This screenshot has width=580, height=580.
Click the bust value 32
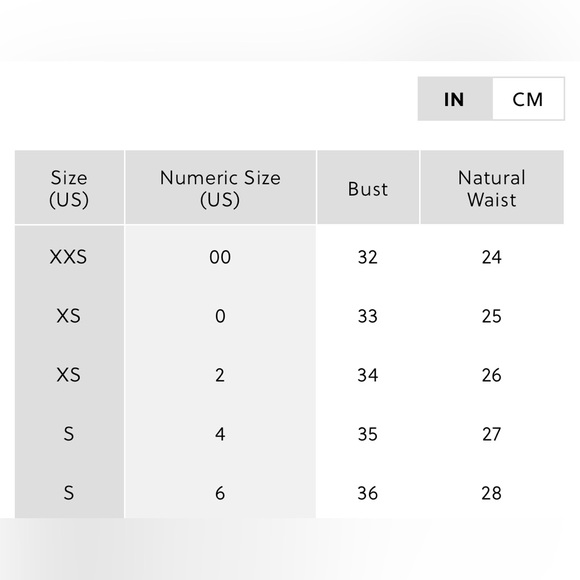368,257
